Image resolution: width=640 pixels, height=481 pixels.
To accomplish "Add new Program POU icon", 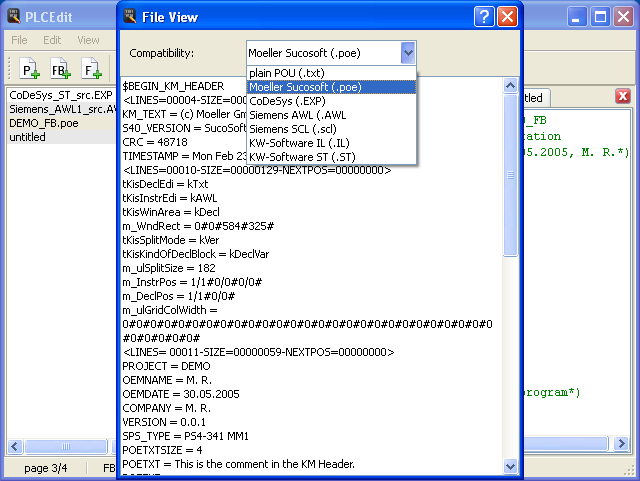I will point(30,69).
